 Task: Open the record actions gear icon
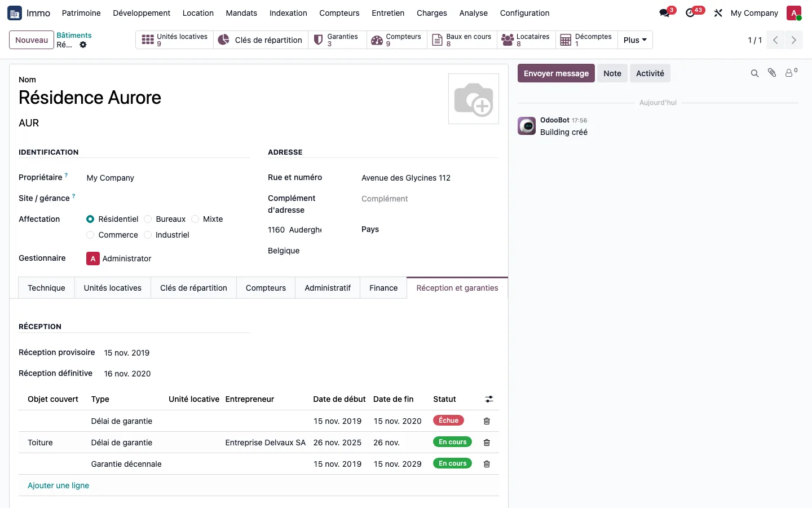point(83,45)
